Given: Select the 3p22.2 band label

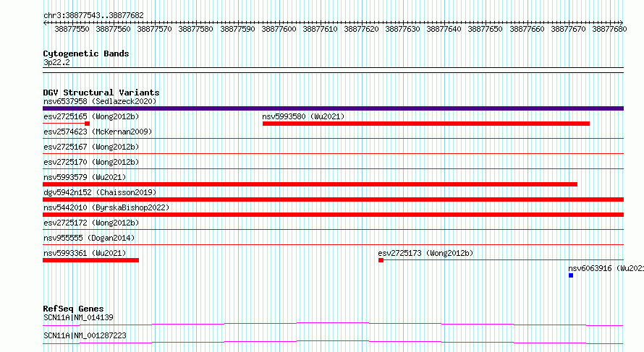Looking at the screenshot, I should (56, 62).
